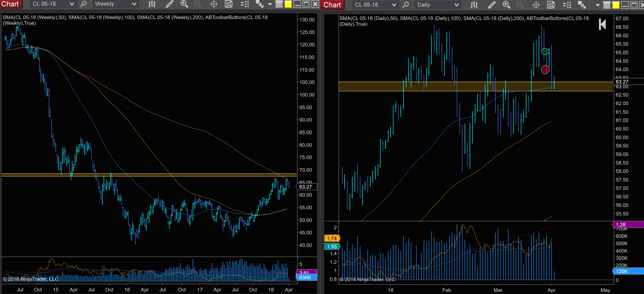This screenshot has height=294, width=644.
Task: Click the skip-to-start K icon on Daily chart
Action: click(x=602, y=24)
